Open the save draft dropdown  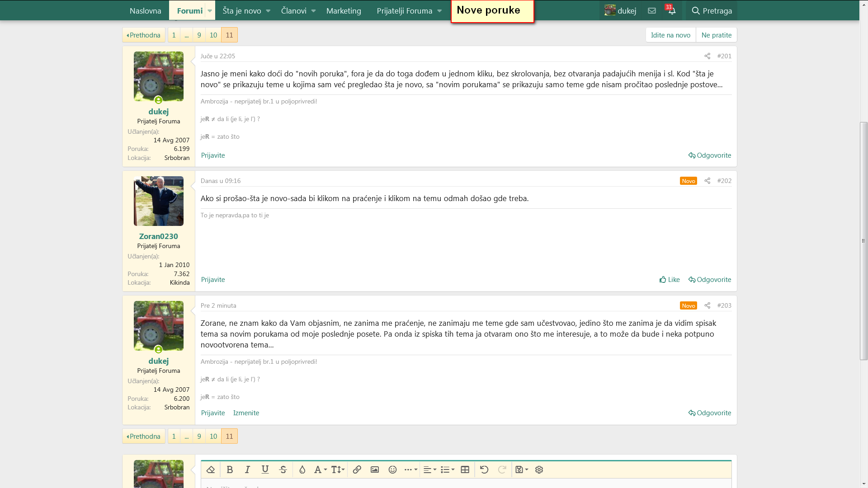pyautogui.click(x=522, y=469)
